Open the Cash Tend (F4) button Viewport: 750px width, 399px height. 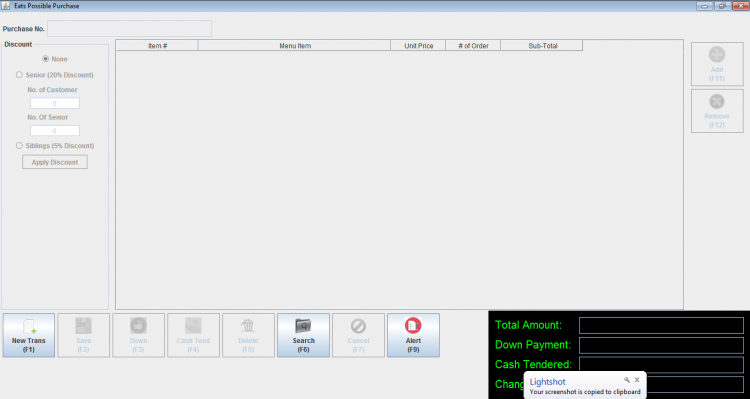(x=193, y=335)
